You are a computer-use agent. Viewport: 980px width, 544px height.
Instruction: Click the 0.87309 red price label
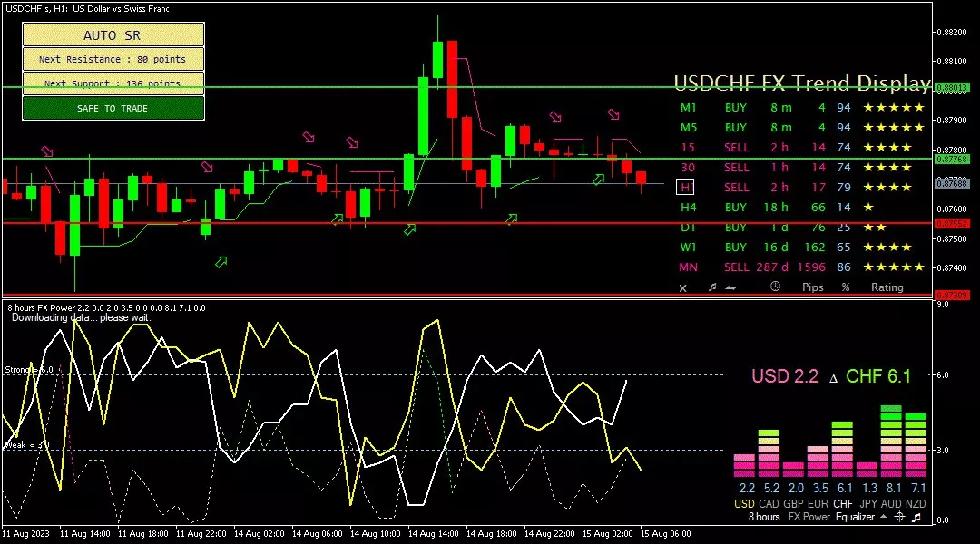point(952,295)
